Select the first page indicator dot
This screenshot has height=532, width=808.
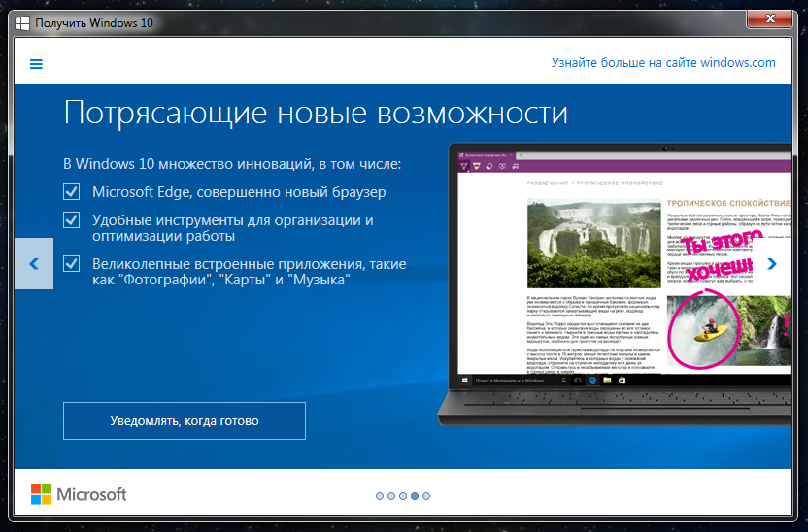coord(380,496)
